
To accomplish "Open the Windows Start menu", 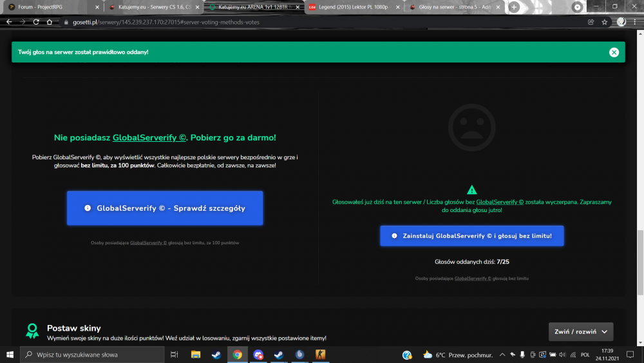I will pyautogui.click(x=10, y=355).
